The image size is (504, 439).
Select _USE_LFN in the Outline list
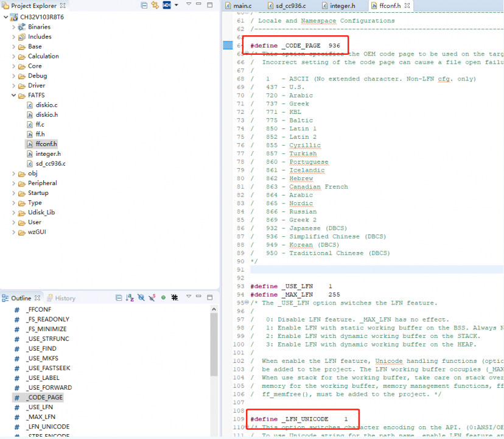click(41, 407)
